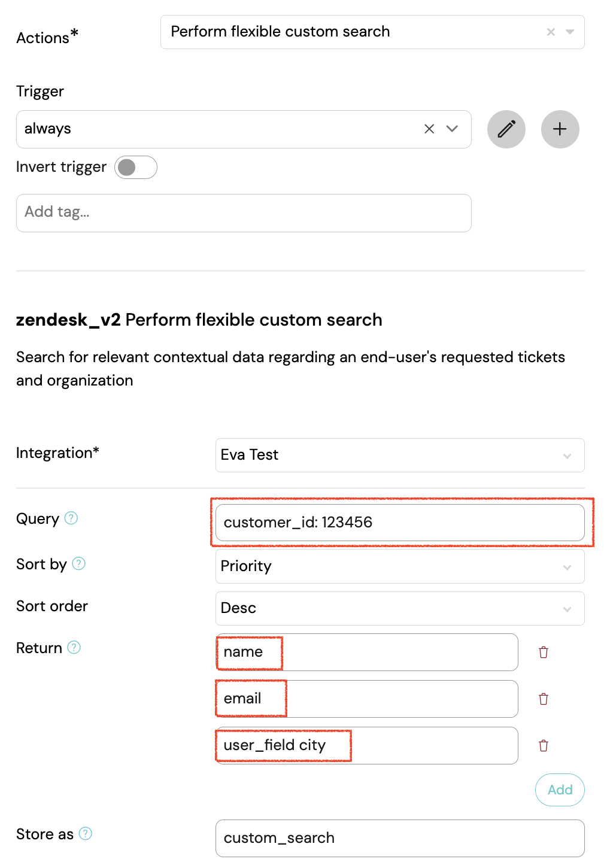Viewport: 607px width, 868px height.
Task: Clear the selected Actions value
Action: [551, 32]
